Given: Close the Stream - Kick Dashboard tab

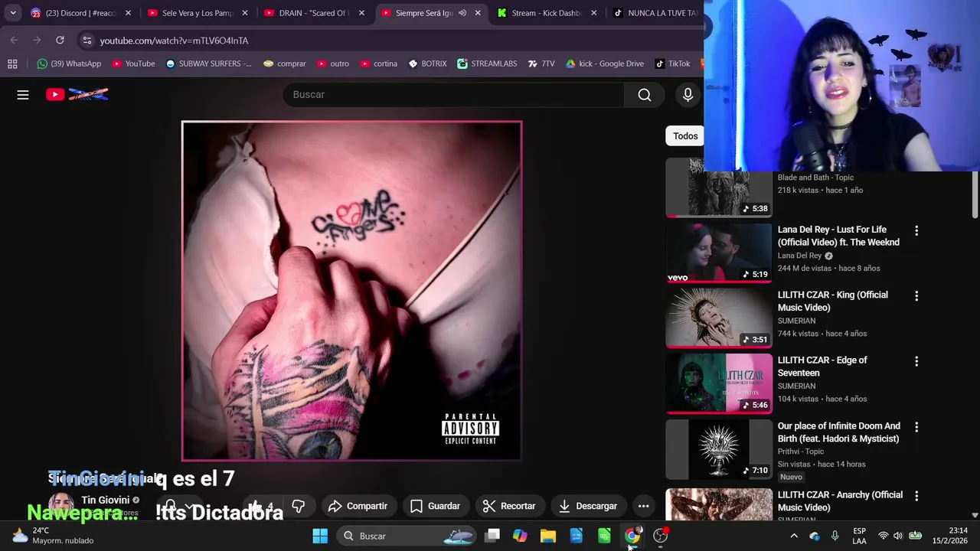Looking at the screenshot, I should [593, 13].
